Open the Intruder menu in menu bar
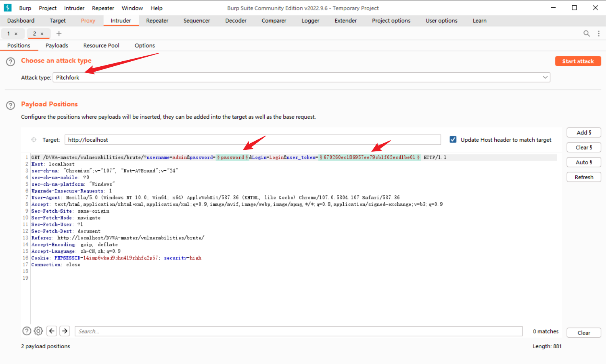Image resolution: width=606 pixels, height=364 pixels. (74, 8)
